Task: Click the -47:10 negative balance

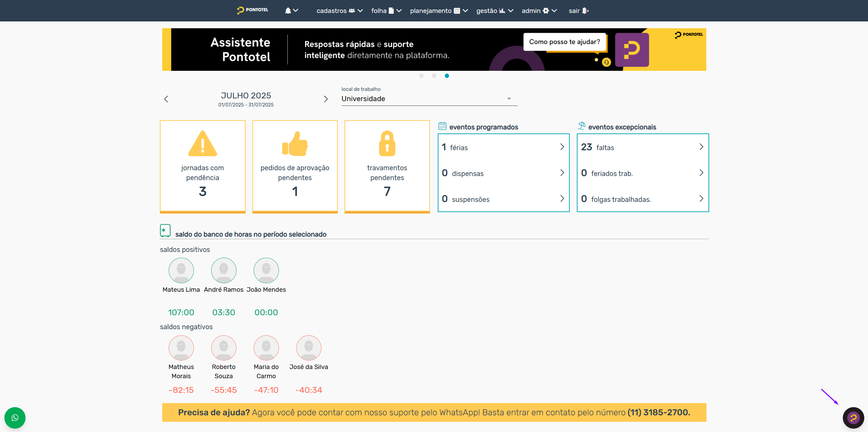Action: pos(266,390)
